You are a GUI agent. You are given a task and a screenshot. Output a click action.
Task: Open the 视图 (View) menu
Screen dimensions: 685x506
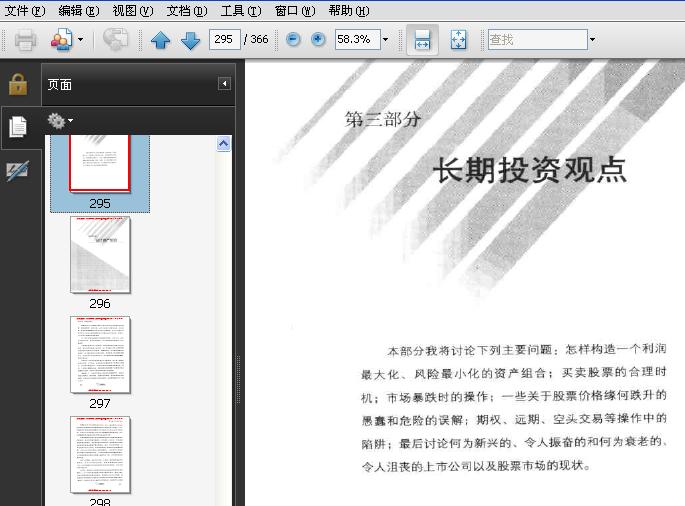tap(132, 11)
